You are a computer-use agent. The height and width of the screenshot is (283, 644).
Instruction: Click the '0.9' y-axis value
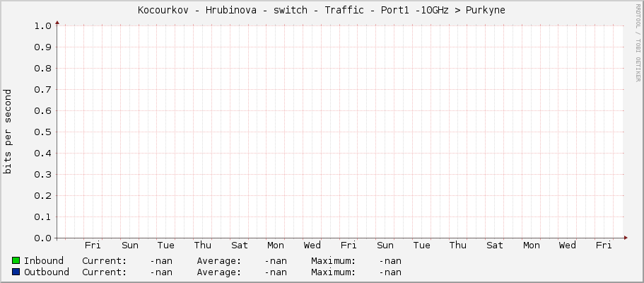pyautogui.click(x=42, y=47)
